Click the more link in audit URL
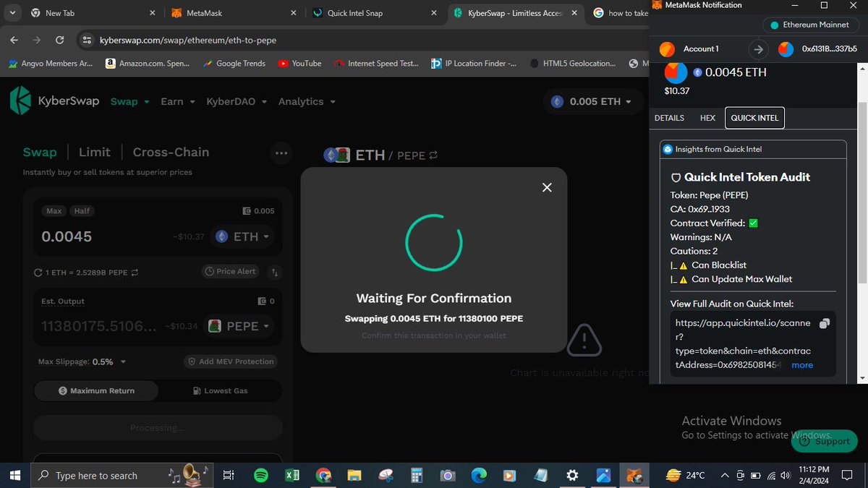 point(802,365)
